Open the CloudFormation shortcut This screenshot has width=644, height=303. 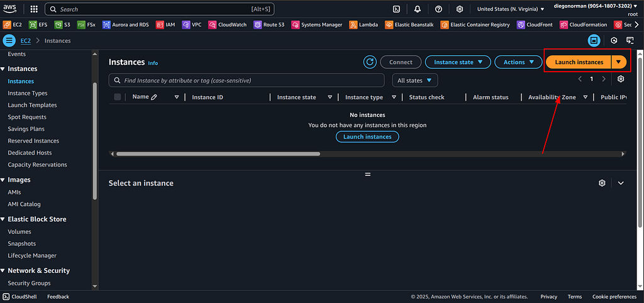coord(584,25)
